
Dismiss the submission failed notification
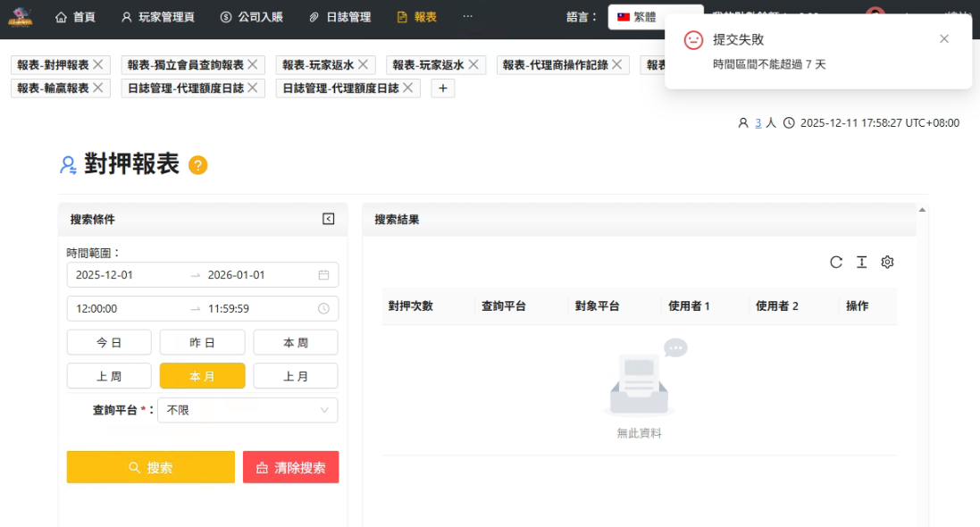(x=944, y=39)
